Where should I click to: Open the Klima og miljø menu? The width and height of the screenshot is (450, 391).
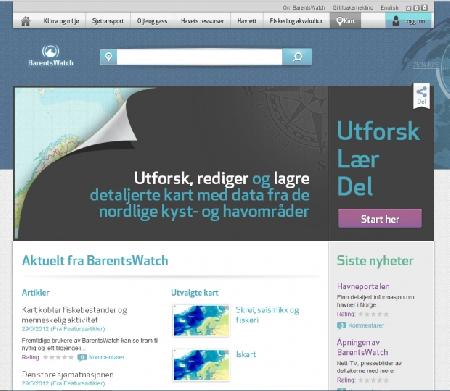point(61,21)
